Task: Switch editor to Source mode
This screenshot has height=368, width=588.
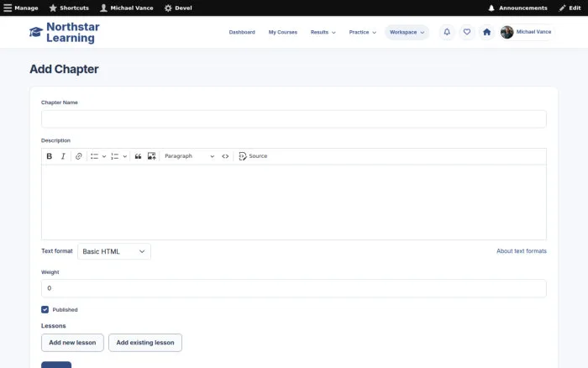Action: click(253, 156)
